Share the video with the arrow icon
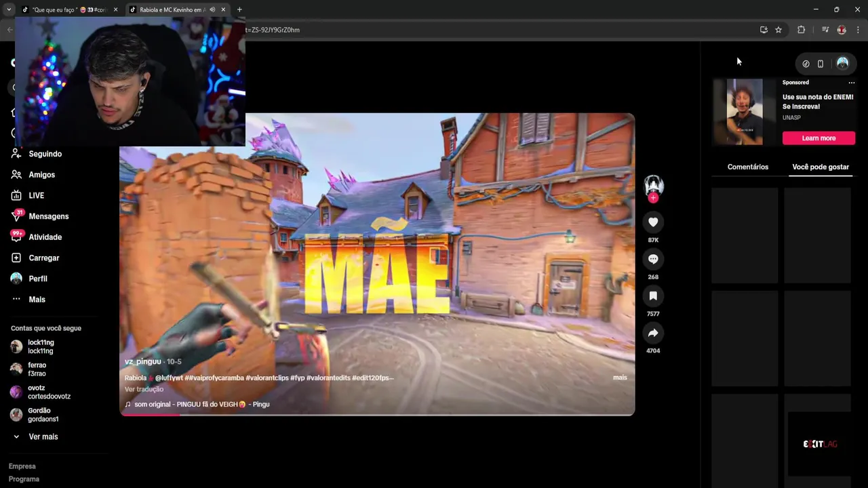 point(653,333)
